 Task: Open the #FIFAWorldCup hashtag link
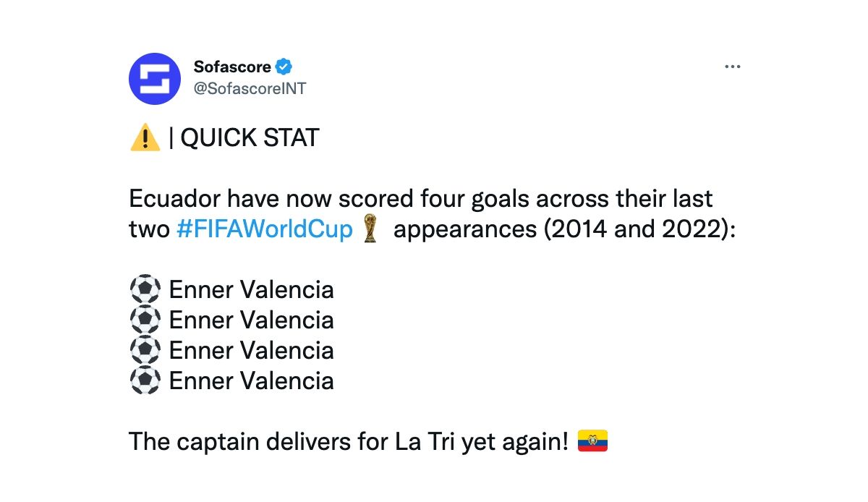click(264, 229)
